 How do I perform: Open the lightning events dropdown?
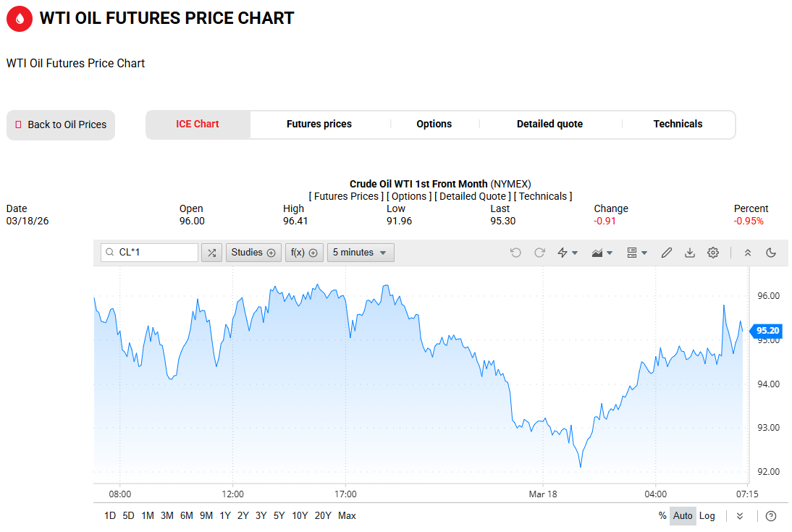pyautogui.click(x=568, y=253)
